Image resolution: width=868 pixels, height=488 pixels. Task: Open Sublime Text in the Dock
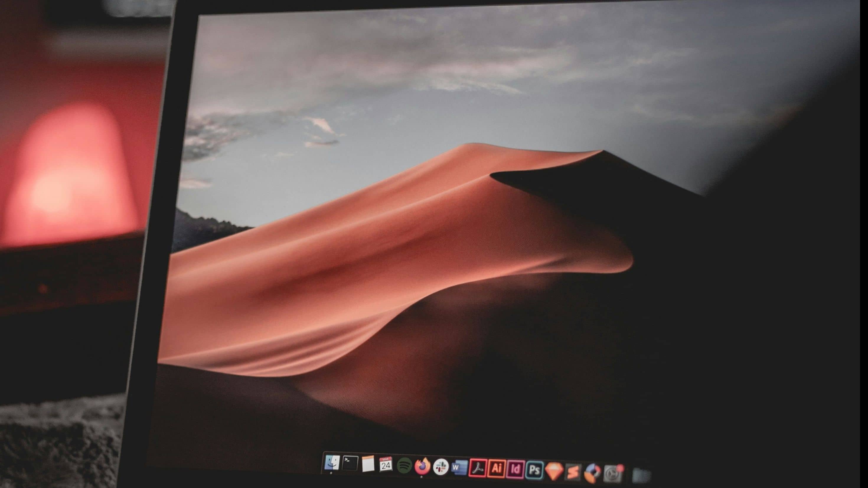[573, 472]
